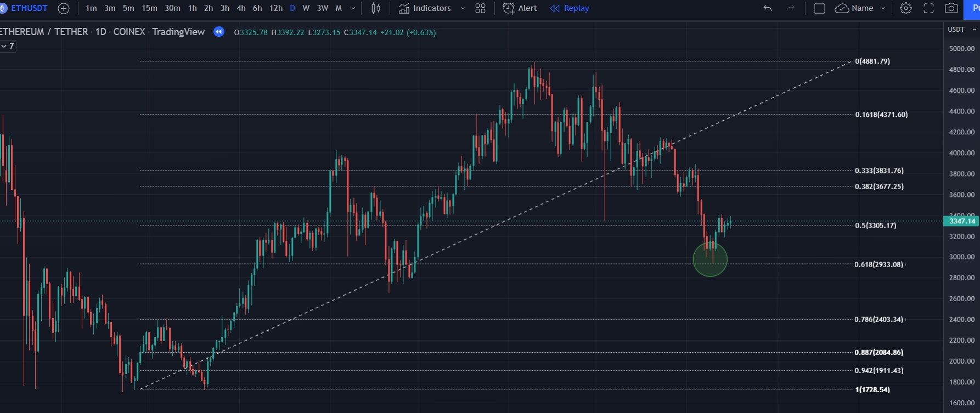Image resolution: width=980 pixels, height=413 pixels.
Task: Click the blue rewind replay badge
Action: click(x=219, y=32)
